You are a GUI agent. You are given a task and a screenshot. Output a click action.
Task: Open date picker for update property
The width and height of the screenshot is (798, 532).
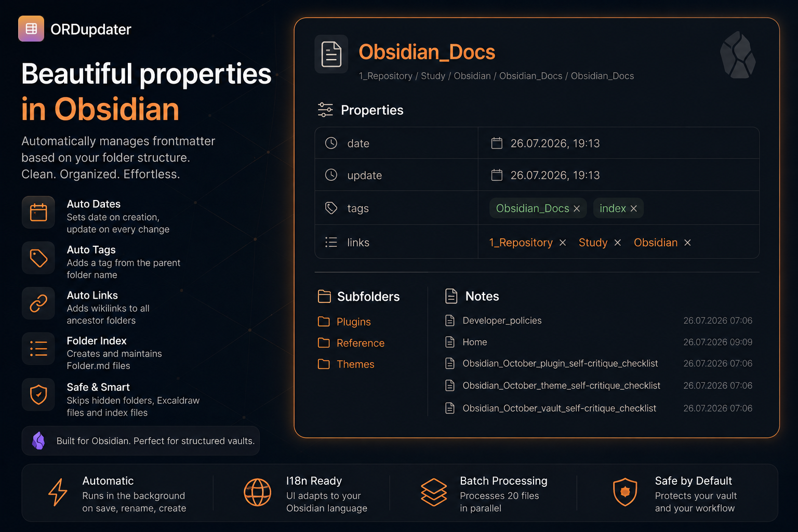tap(497, 175)
